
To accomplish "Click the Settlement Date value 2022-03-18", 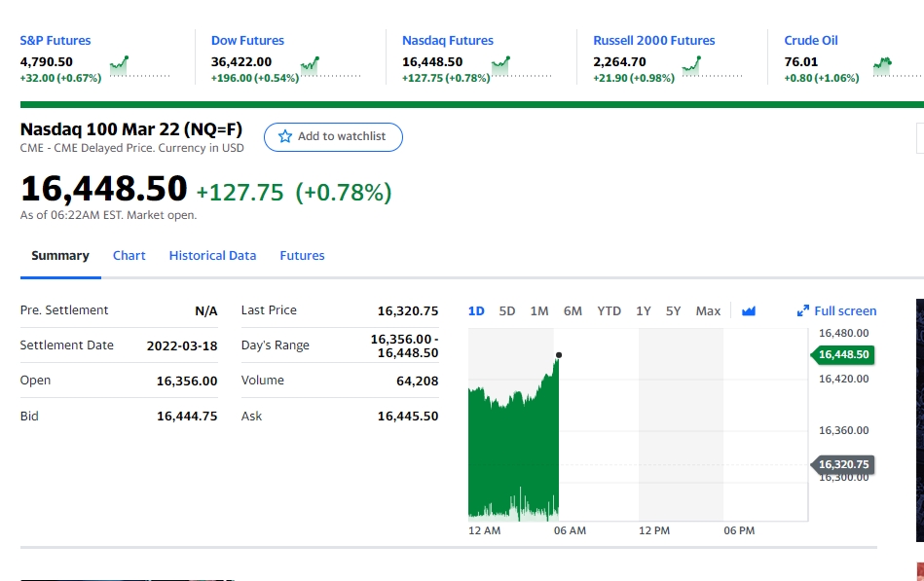I will point(182,345).
